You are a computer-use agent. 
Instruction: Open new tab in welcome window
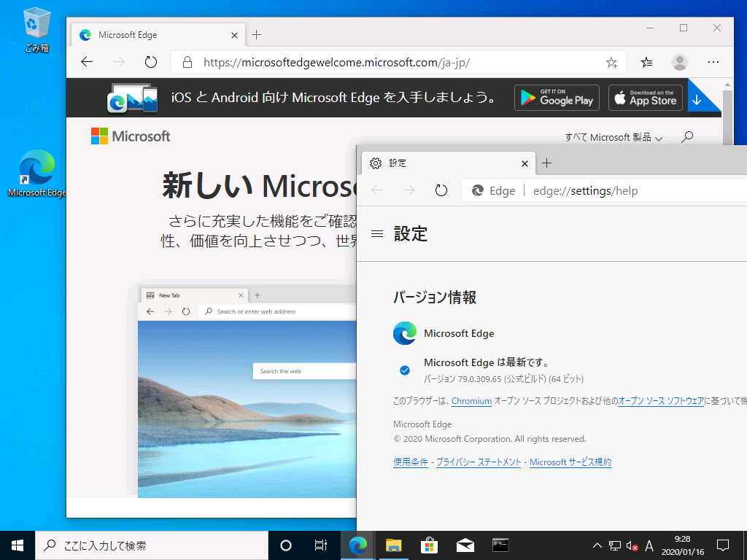256,35
